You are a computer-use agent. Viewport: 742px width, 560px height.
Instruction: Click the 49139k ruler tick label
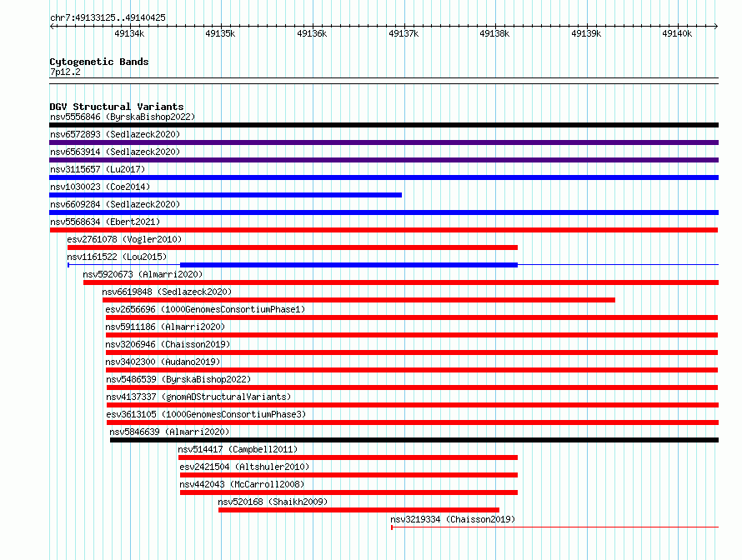pyautogui.click(x=586, y=33)
